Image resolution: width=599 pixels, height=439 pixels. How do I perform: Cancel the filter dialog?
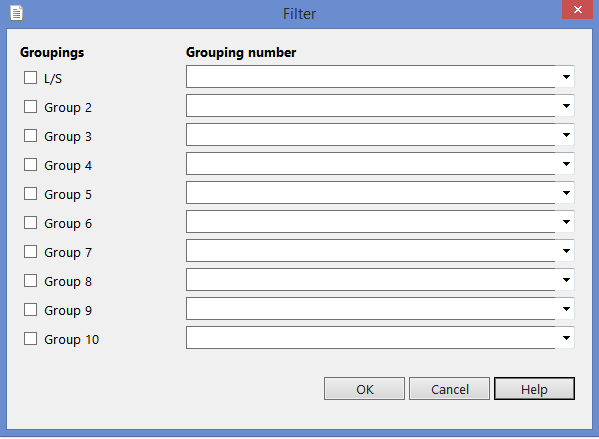coord(449,389)
